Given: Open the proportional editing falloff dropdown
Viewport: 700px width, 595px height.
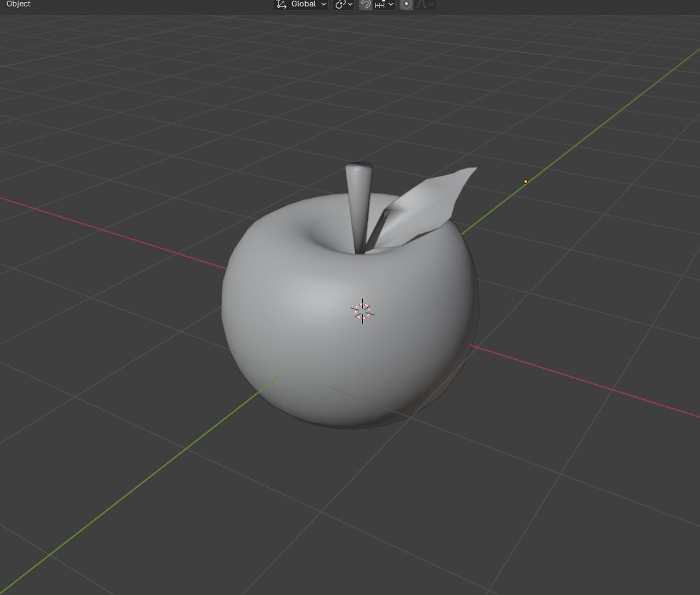Looking at the screenshot, I should (424, 4).
